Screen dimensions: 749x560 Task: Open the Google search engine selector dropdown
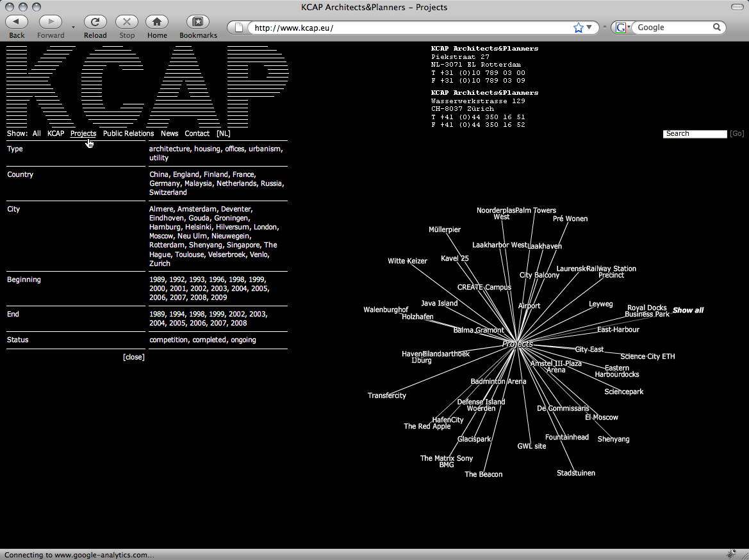point(623,28)
